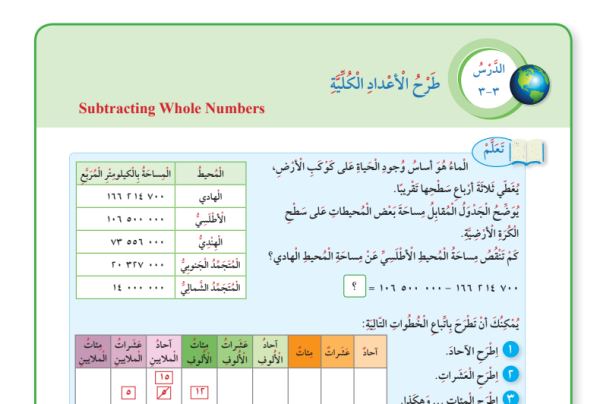Click the question line starting كم تنقص مساحة

393,256
